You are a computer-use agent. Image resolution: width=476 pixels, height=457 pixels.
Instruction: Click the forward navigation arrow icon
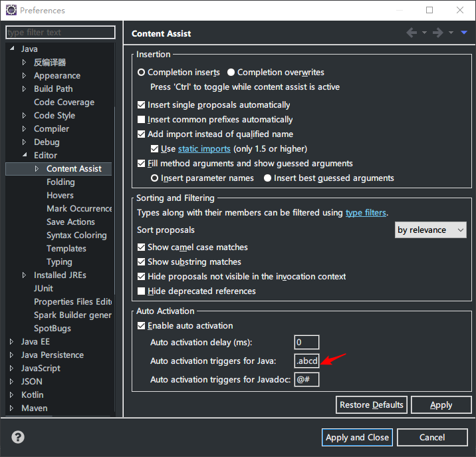[x=437, y=33]
